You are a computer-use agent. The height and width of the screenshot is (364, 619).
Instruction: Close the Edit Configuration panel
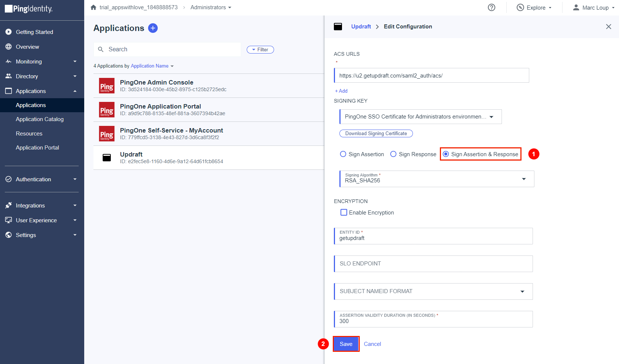[x=608, y=27]
